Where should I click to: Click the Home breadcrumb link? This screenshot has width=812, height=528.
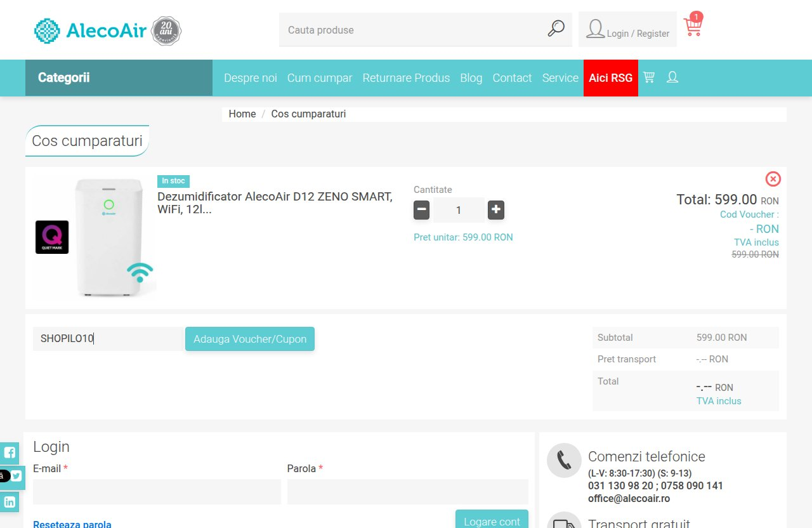(x=242, y=114)
